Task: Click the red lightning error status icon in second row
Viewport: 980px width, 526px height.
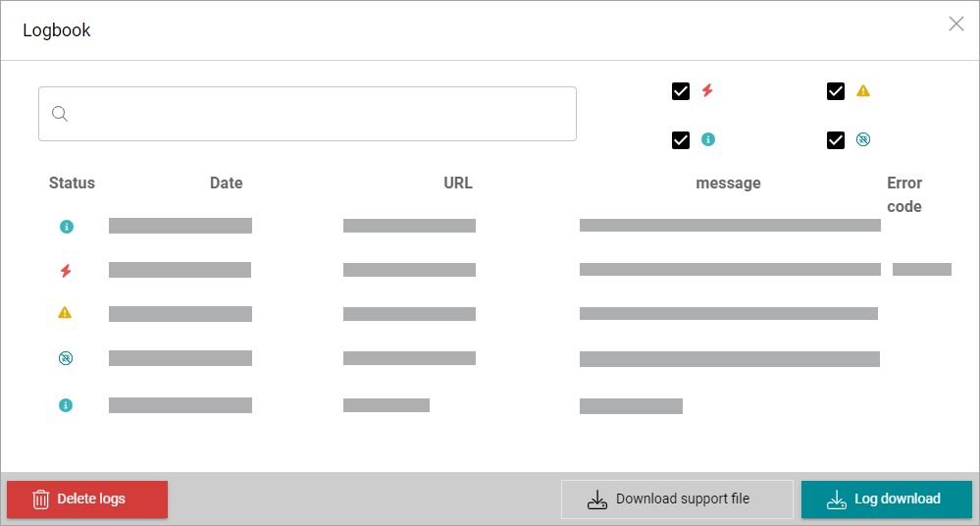Action: coord(66,271)
